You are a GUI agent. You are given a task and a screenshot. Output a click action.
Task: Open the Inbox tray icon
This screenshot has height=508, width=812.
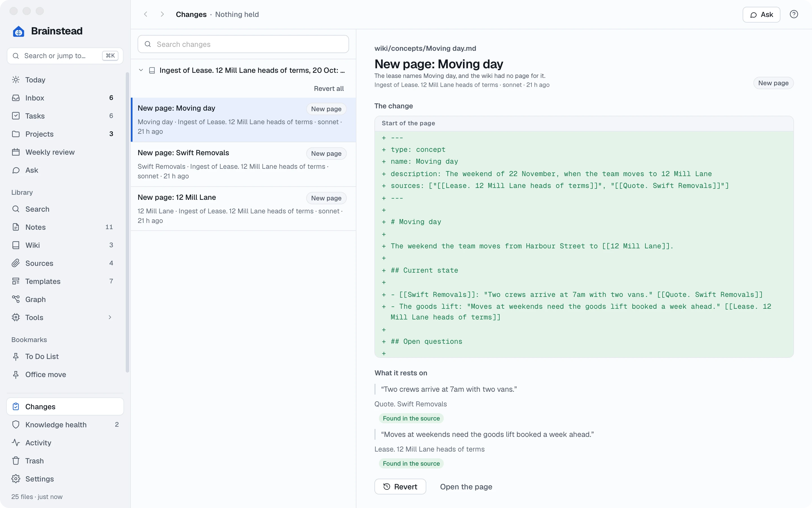point(16,98)
